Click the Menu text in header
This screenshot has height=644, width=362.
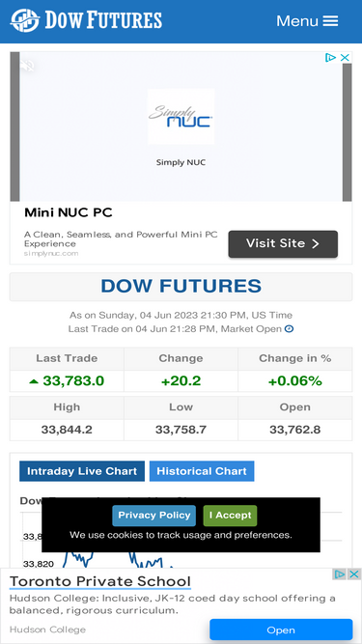click(x=297, y=21)
